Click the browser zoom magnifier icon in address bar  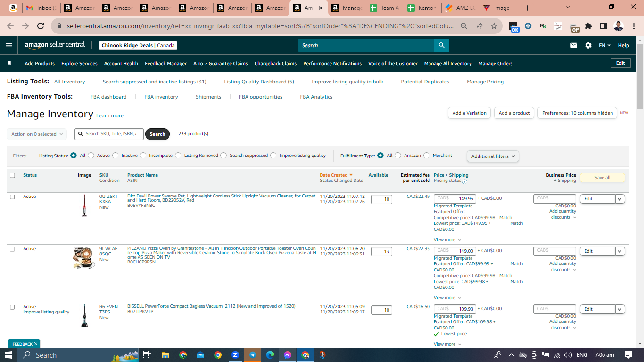coord(464,26)
